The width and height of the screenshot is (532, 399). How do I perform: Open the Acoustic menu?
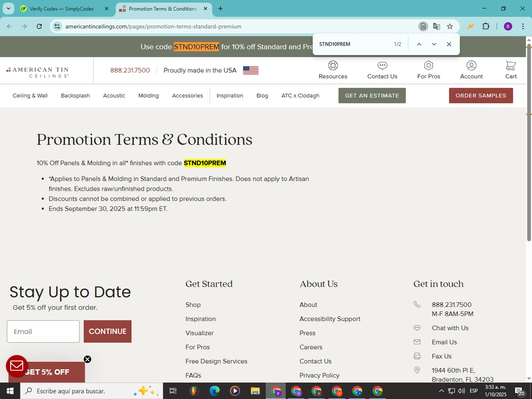(114, 96)
